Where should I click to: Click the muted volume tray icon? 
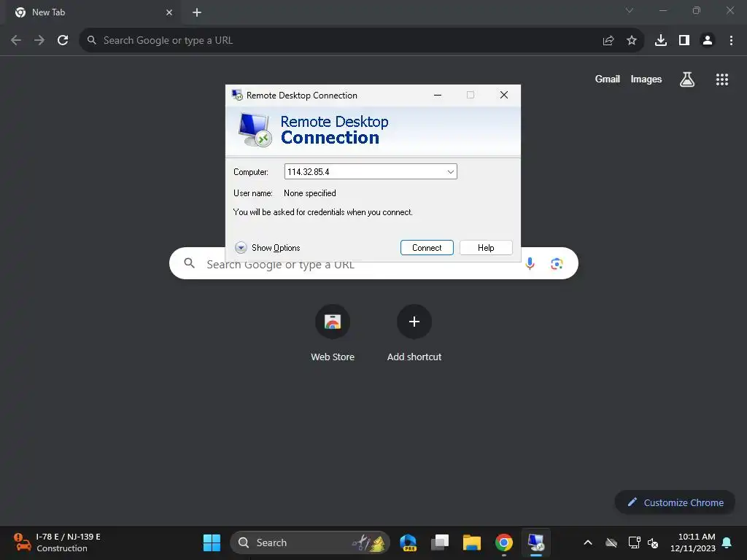(x=653, y=542)
